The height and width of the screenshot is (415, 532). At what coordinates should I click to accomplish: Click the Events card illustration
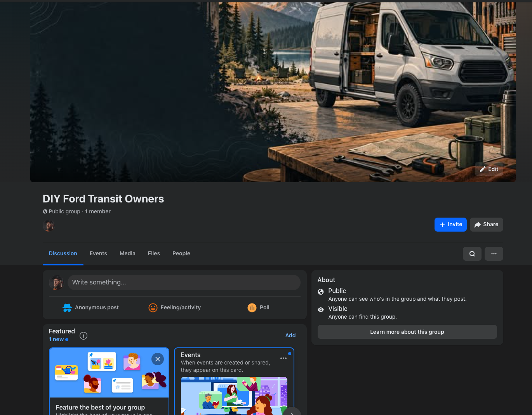pyautogui.click(x=234, y=396)
